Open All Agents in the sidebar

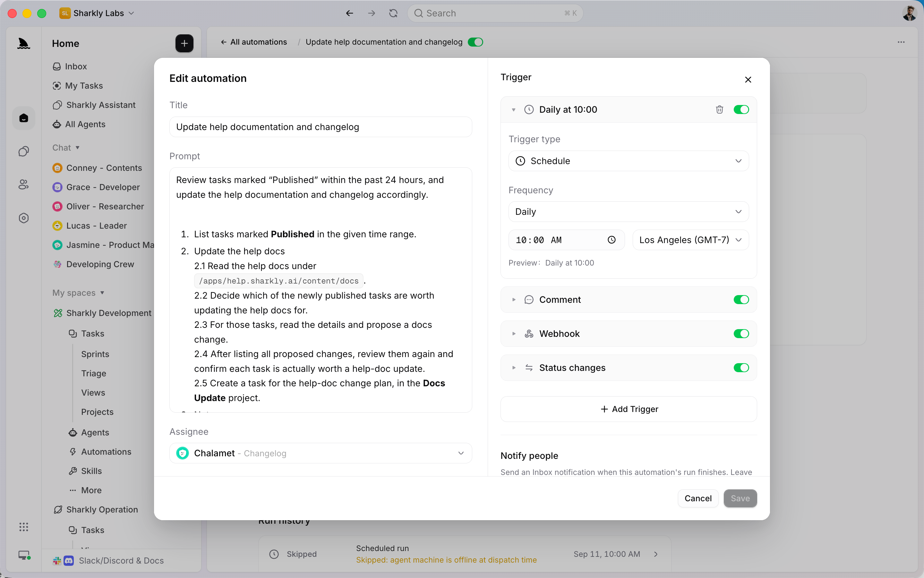pos(79,124)
